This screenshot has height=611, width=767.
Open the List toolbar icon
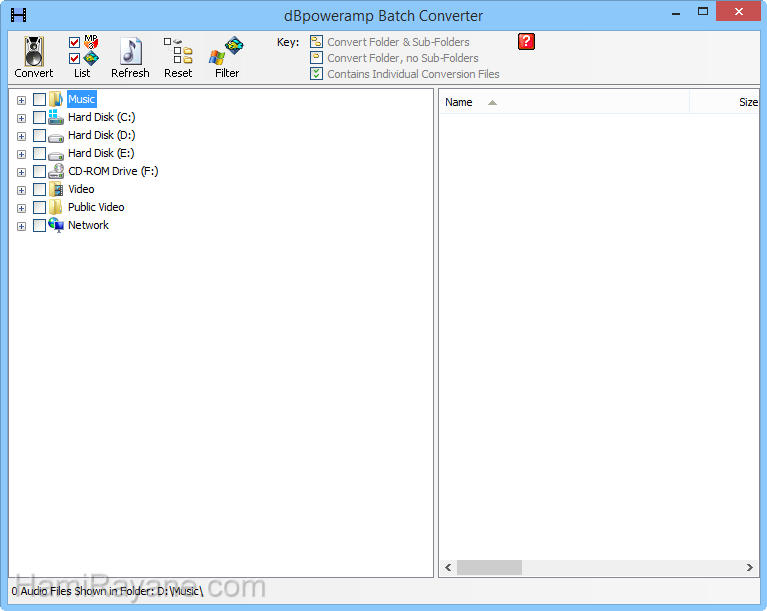click(x=83, y=50)
